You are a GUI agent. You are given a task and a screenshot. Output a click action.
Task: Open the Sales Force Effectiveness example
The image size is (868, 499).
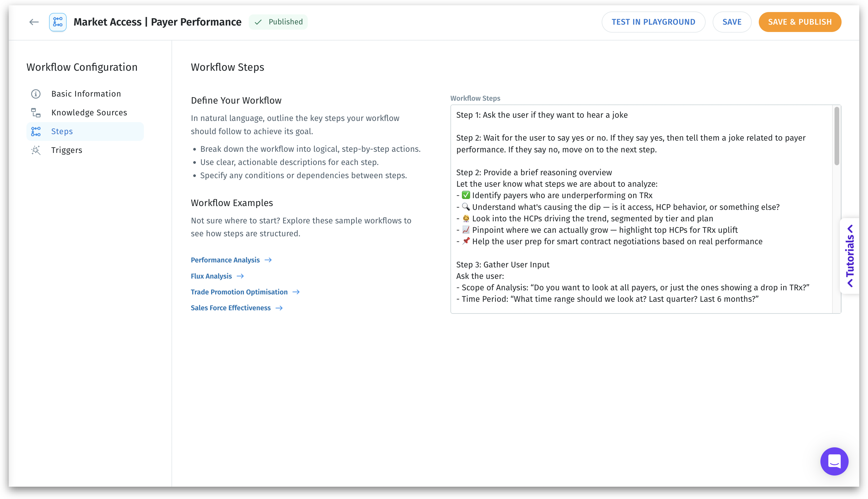coord(231,308)
